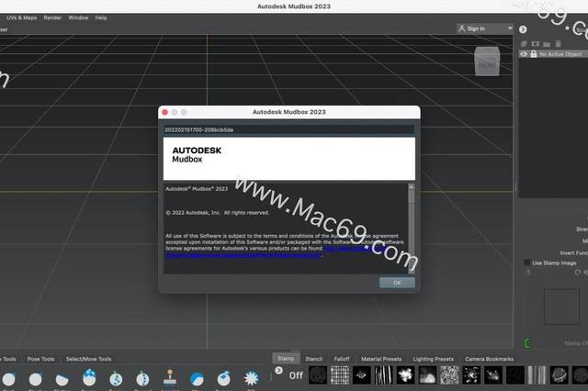
Task: Open the Lighting Presets tab
Action: (433, 359)
